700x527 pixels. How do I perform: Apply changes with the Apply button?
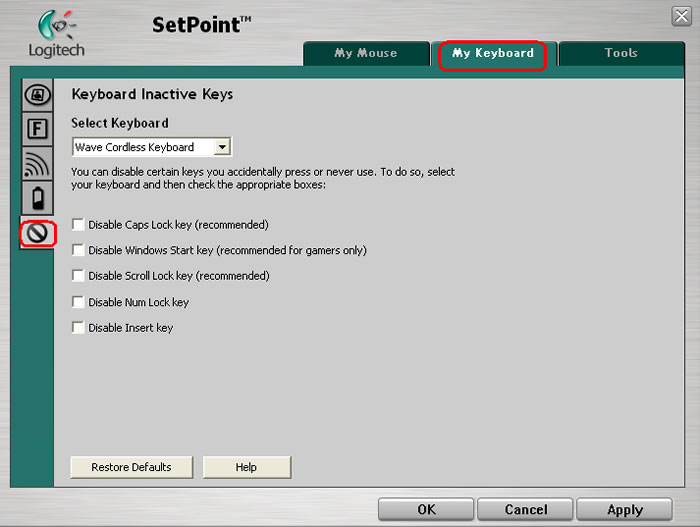click(x=625, y=510)
